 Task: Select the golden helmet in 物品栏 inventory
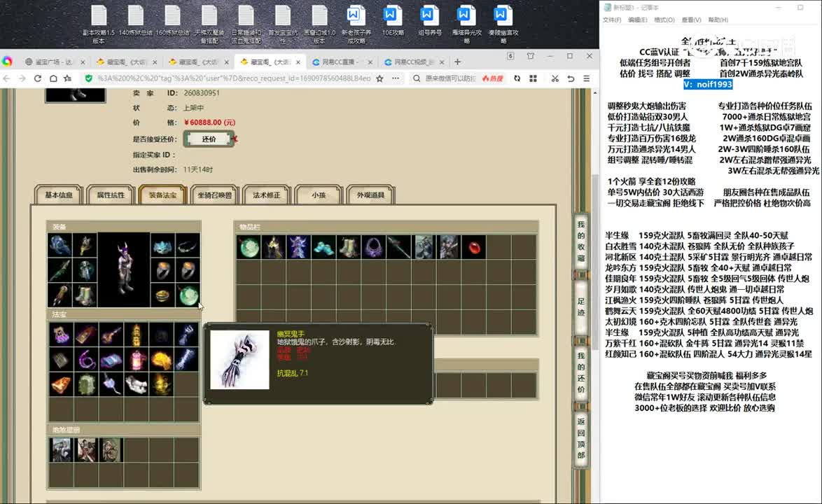(x=274, y=247)
